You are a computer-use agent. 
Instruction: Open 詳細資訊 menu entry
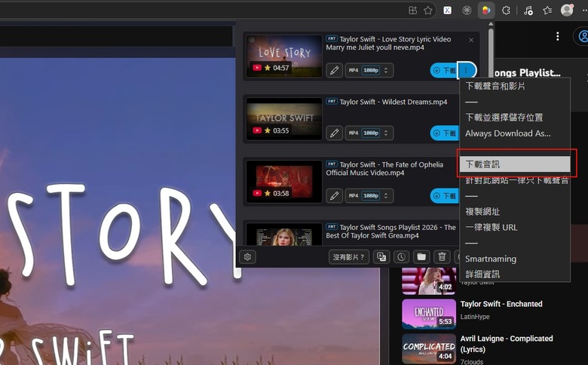point(514,274)
